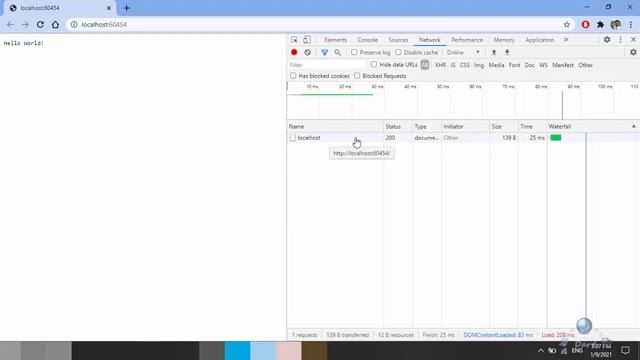Screen dimensions: 640x360
Task: Select the Network tab
Action: (x=430, y=40)
